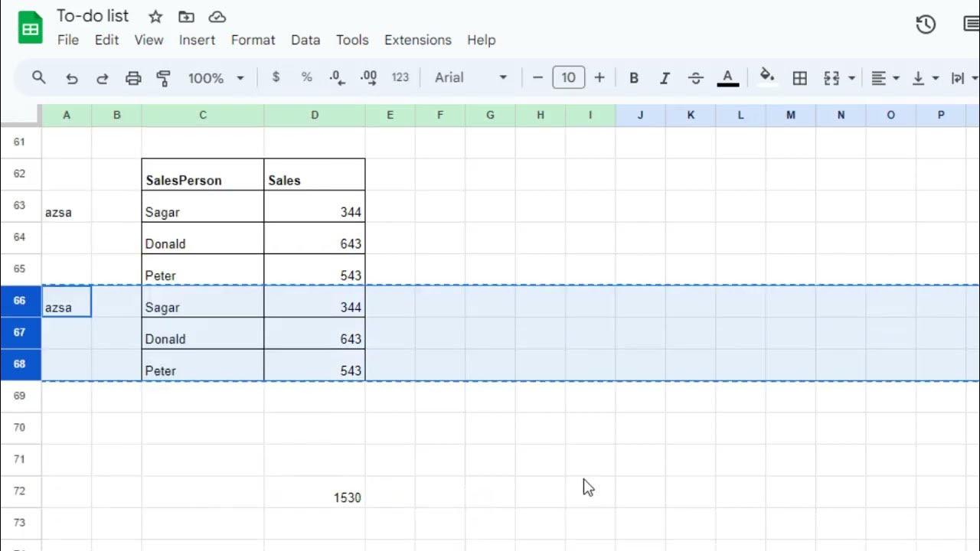Image resolution: width=980 pixels, height=551 pixels.
Task: Select column P header
Action: tap(941, 115)
